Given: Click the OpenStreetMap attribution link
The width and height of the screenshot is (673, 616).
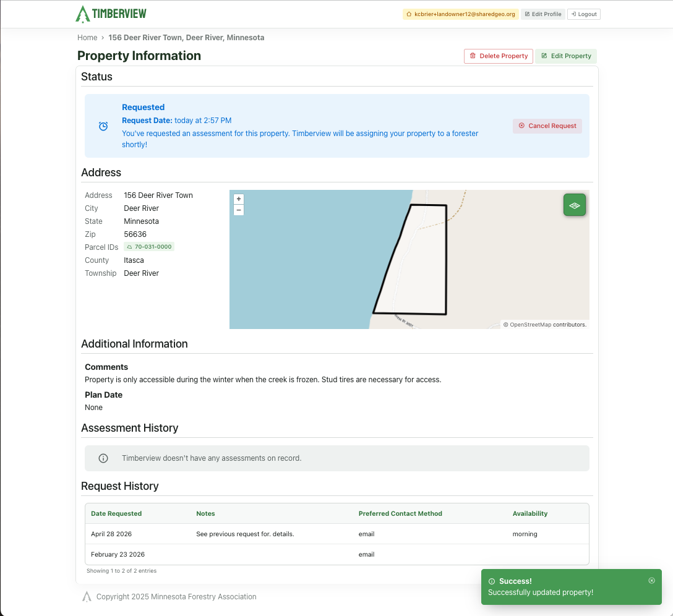Looking at the screenshot, I should (x=531, y=325).
